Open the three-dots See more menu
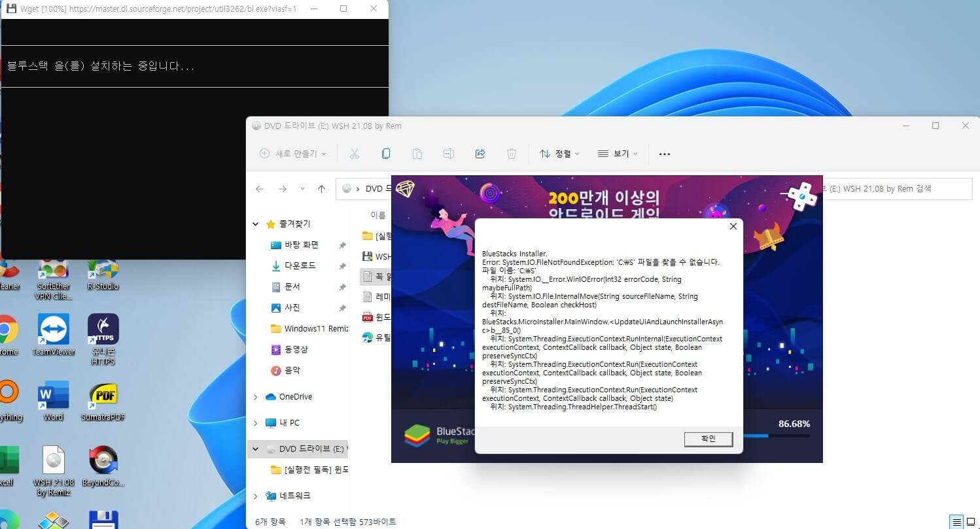The height and width of the screenshot is (529, 980). click(665, 154)
